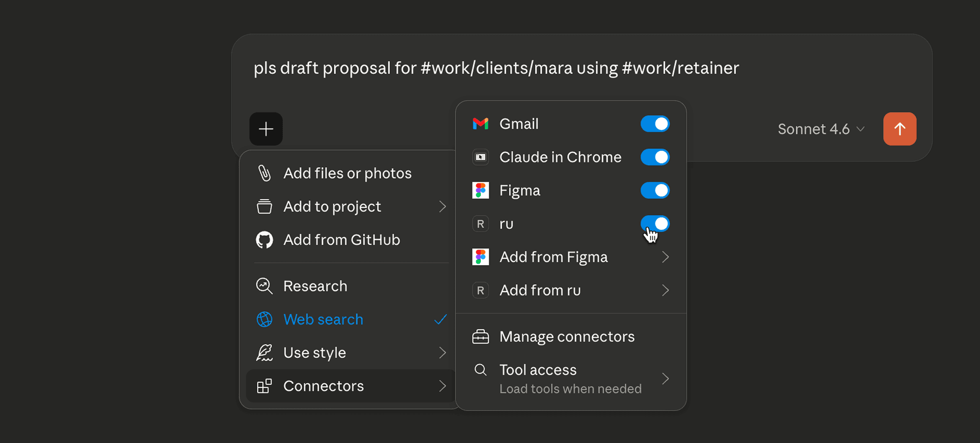
Task: Click the GitHub logo icon
Action: 264,240
